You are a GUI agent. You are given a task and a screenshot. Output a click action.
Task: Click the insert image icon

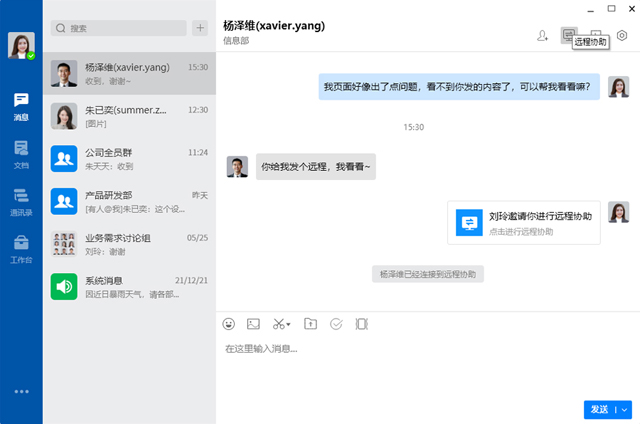pos(254,323)
